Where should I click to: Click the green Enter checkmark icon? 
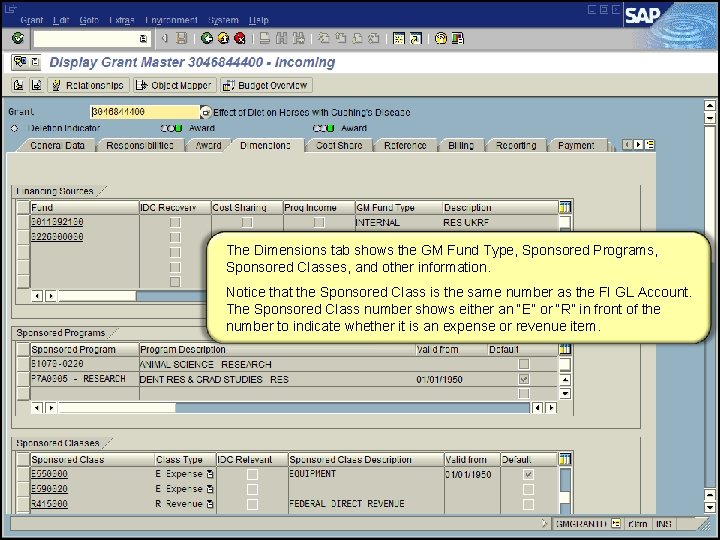pos(18,38)
